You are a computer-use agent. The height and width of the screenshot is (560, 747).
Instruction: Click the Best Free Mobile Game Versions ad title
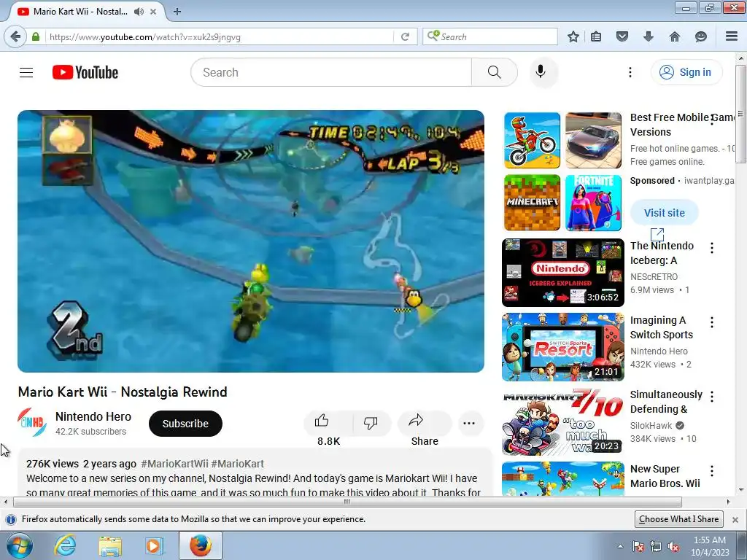[682, 125]
